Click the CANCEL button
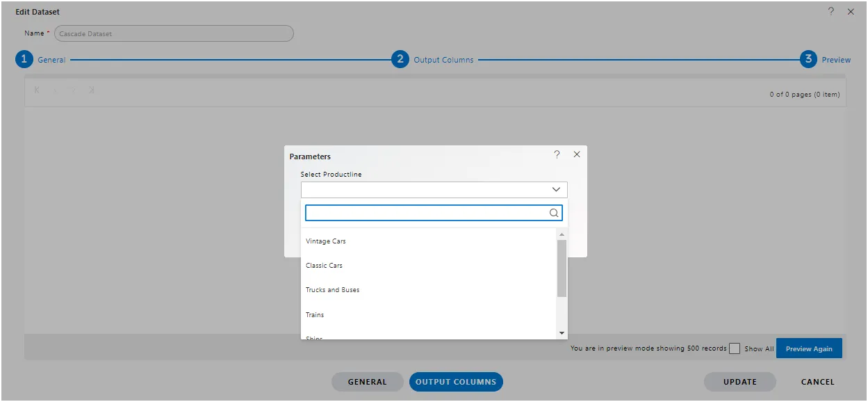The image size is (868, 402). (818, 382)
